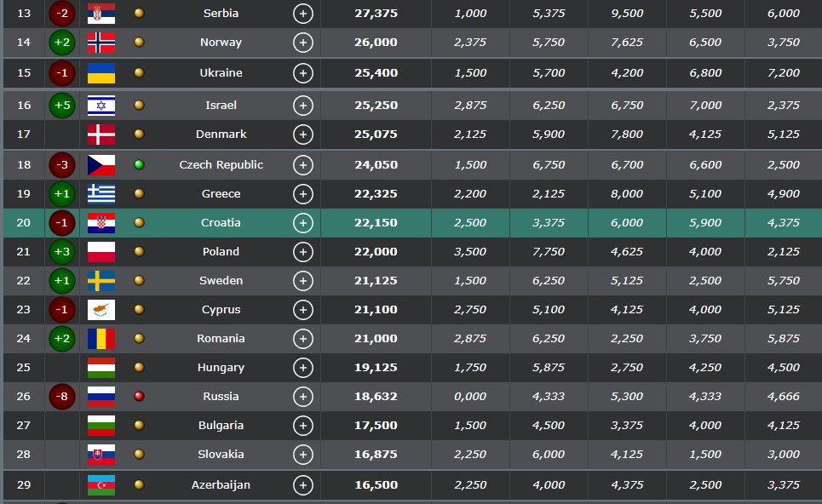Image resolution: width=822 pixels, height=504 pixels.
Task: Click the red status dot for Russia
Action: coord(139,397)
